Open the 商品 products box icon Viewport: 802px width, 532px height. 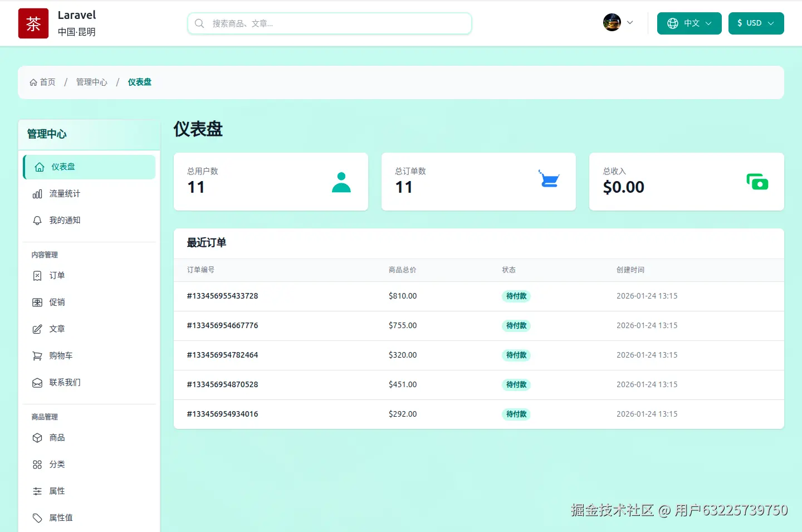pos(37,437)
